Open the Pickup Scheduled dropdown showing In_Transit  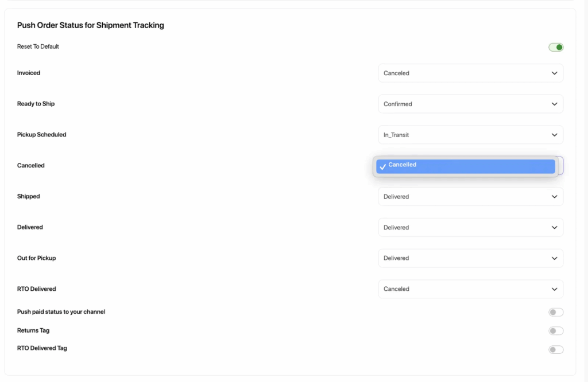click(x=470, y=135)
